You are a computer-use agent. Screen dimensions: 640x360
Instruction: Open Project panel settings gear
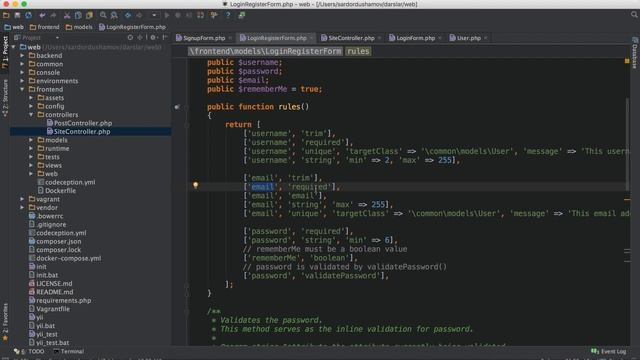pyautogui.click(x=153, y=38)
